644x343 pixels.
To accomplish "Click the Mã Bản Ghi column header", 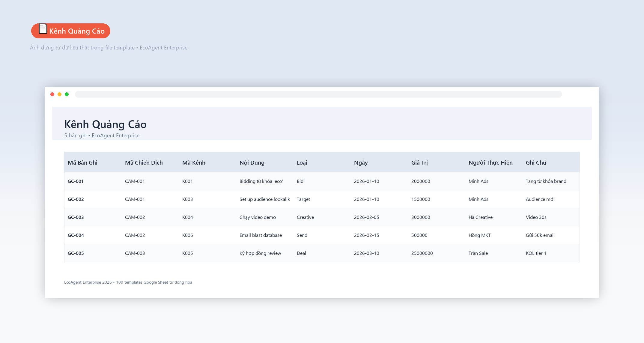I will click(x=82, y=163).
